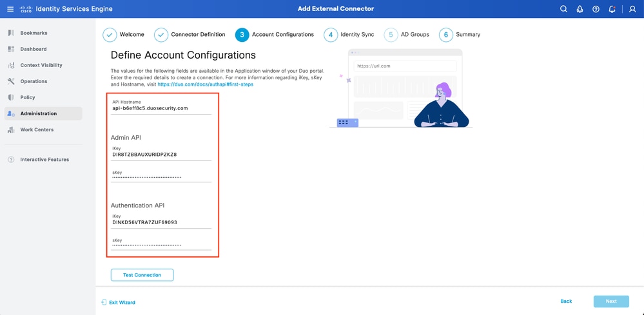Click the Administration sidebar icon

(11, 113)
